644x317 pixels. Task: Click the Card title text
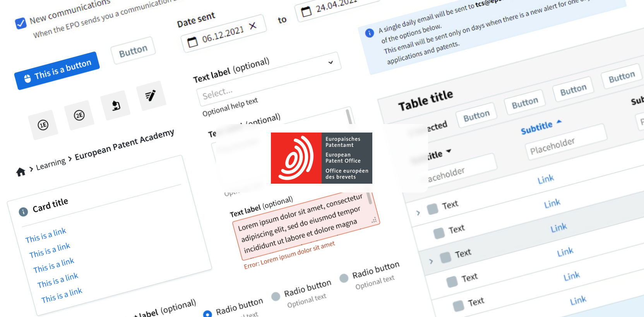(50, 205)
